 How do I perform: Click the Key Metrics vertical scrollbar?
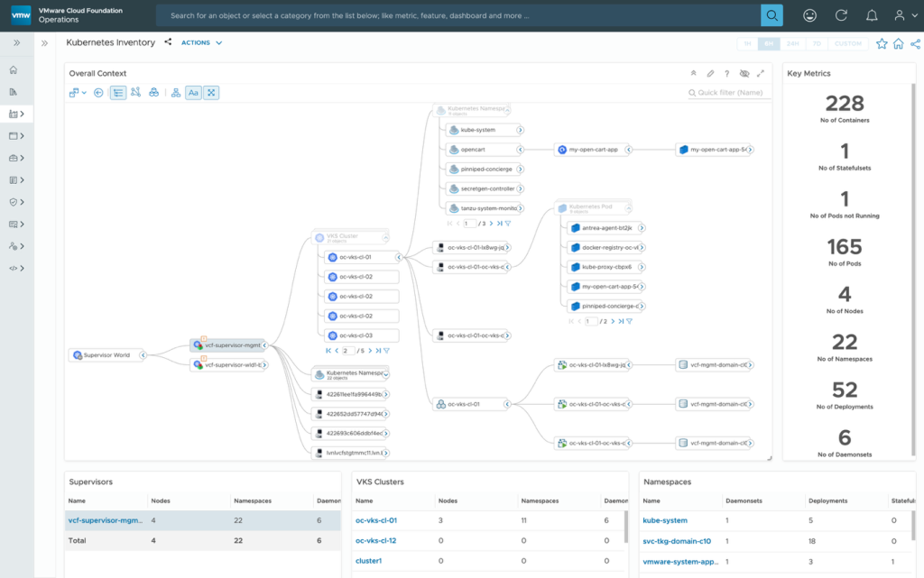click(x=913, y=271)
